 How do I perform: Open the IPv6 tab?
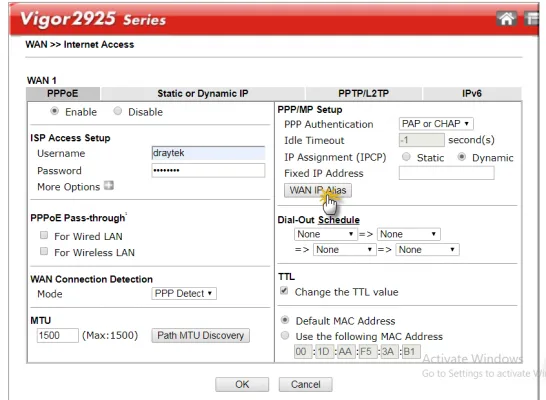(x=472, y=93)
